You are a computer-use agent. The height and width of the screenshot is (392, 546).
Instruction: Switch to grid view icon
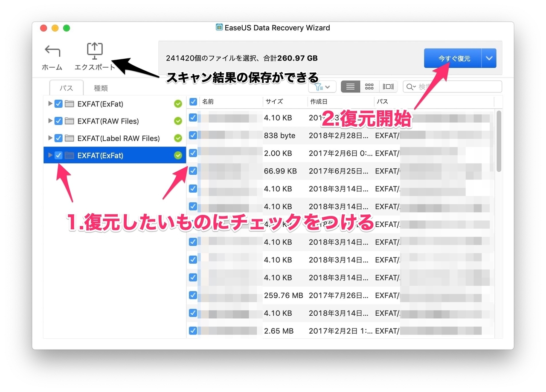369,86
